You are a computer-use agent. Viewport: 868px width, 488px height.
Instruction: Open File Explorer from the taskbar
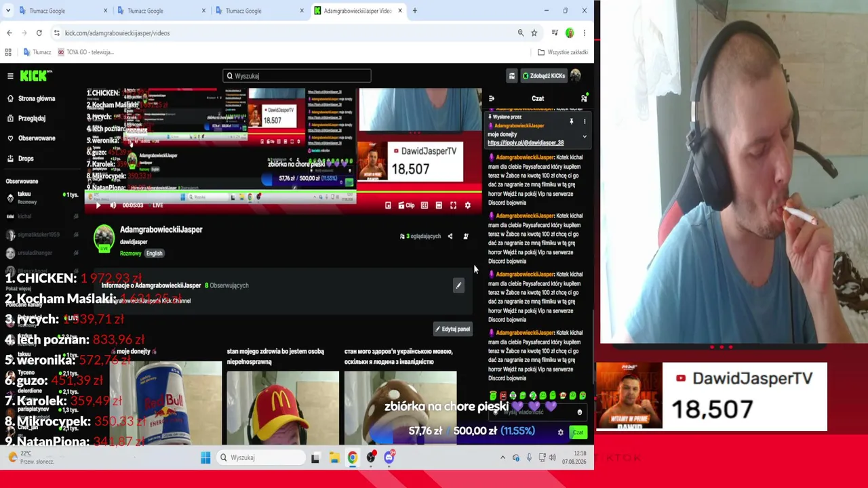[334, 458]
